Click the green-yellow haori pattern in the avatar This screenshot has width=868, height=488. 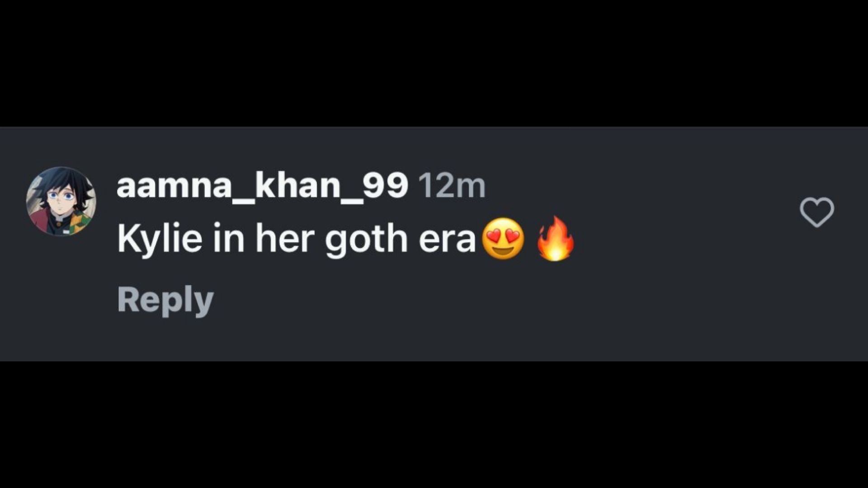point(81,221)
